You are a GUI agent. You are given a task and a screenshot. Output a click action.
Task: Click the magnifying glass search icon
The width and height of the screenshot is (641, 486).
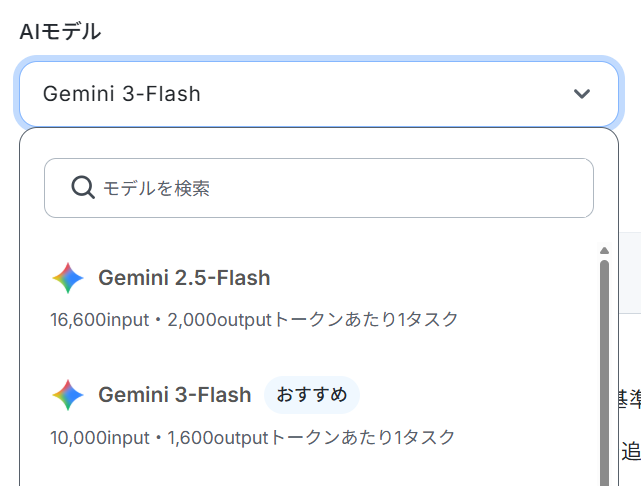[83, 188]
